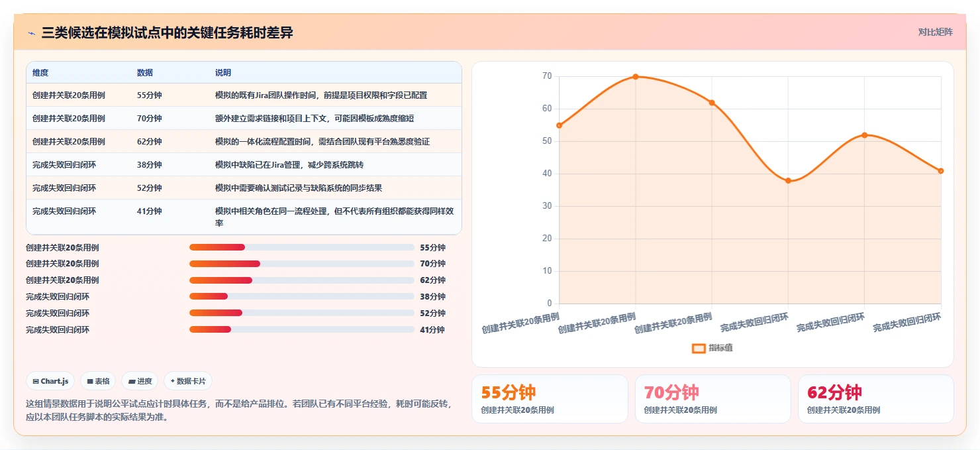Screen dimensions: 980x450
Task: Click the 40 tick on the chart's y-axis
Action: (x=547, y=174)
